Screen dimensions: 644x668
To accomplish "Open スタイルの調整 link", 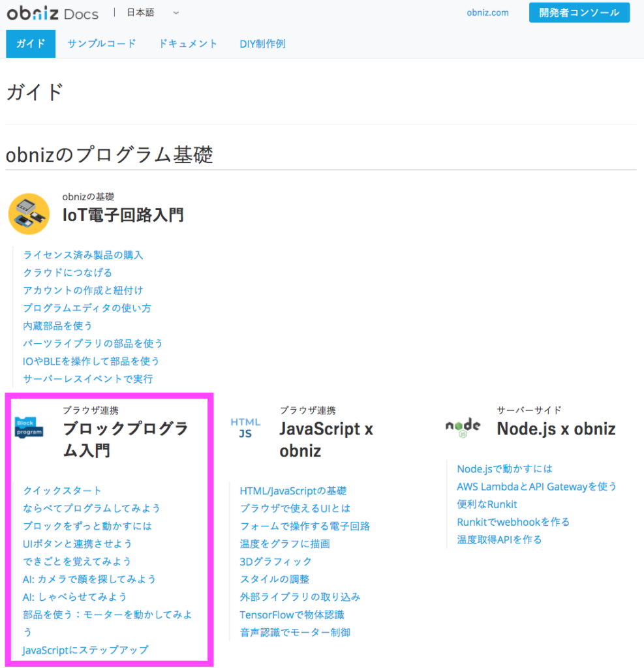I will 275,579.
